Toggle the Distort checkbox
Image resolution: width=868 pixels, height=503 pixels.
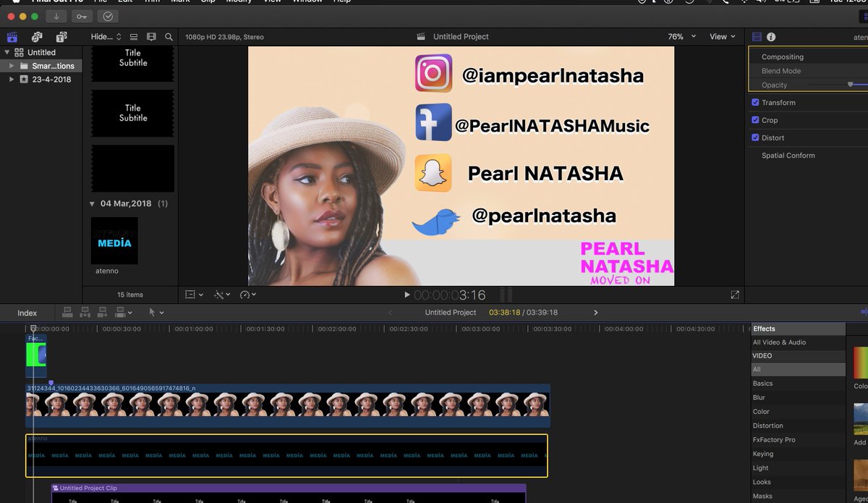[x=755, y=138]
